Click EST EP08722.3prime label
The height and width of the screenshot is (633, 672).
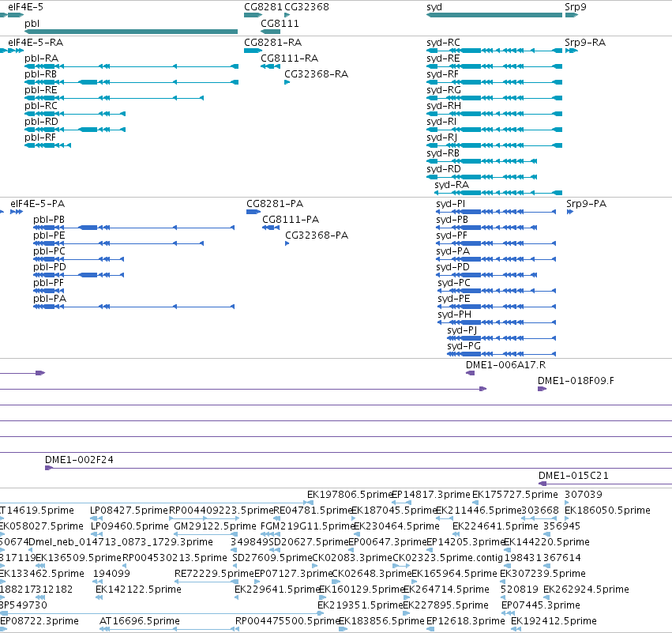[x=39, y=621]
